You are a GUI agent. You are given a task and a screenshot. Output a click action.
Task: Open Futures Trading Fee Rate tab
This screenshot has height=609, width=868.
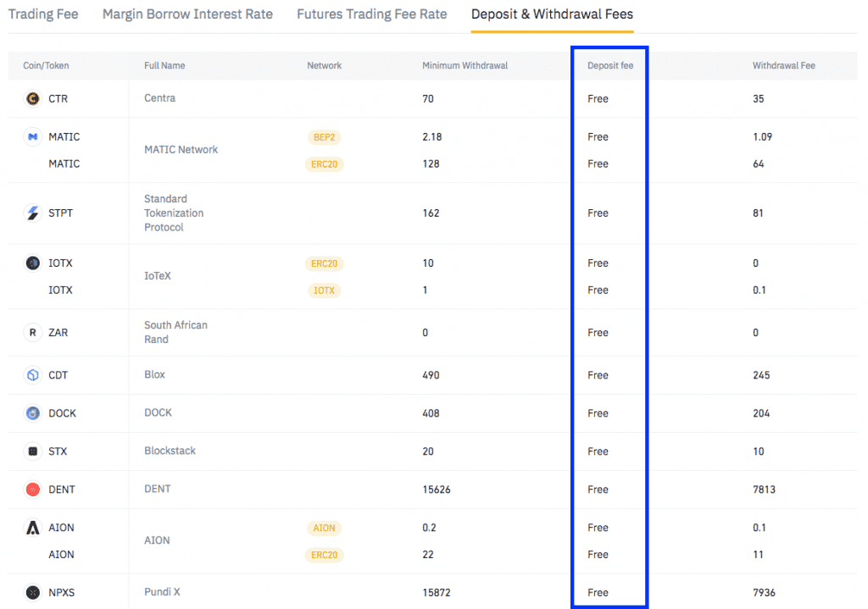(372, 14)
